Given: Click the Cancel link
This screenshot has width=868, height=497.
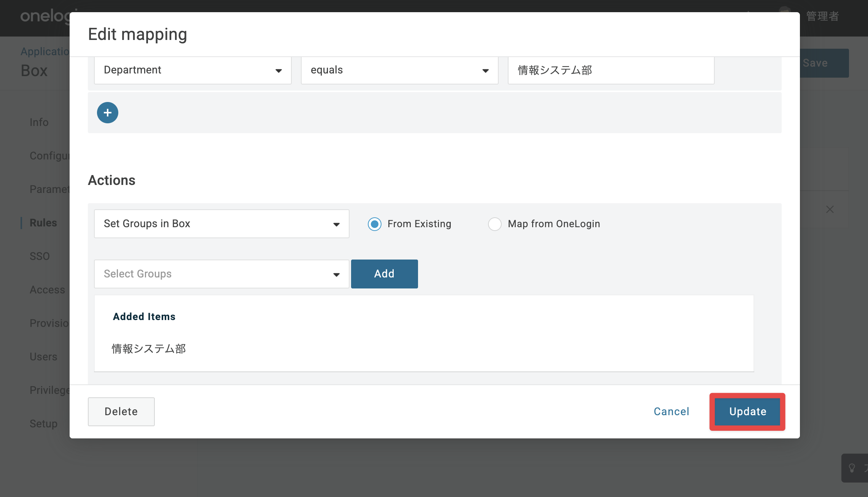Looking at the screenshot, I should point(671,412).
